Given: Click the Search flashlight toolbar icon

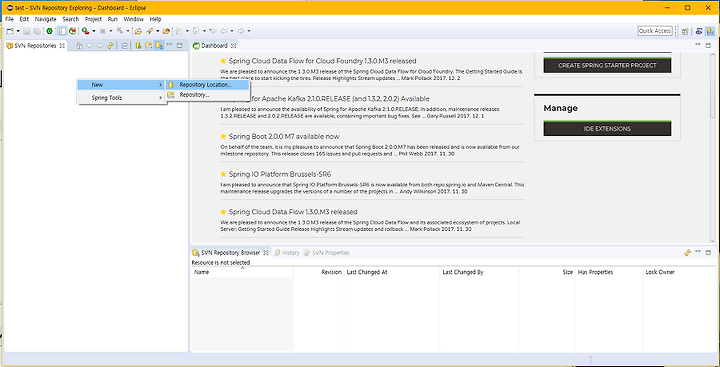Looking at the screenshot, I should 149,31.
